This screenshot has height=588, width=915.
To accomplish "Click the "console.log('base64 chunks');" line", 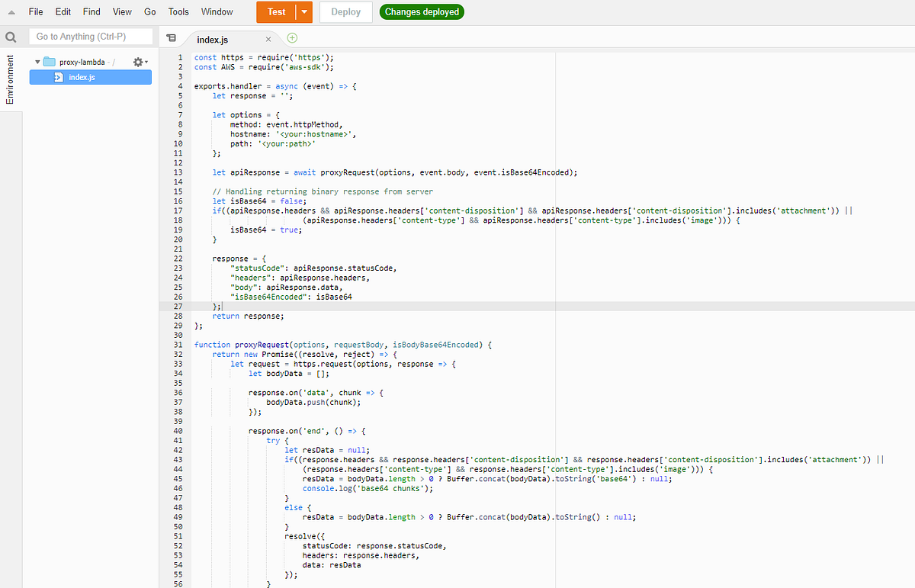I will click(369, 488).
